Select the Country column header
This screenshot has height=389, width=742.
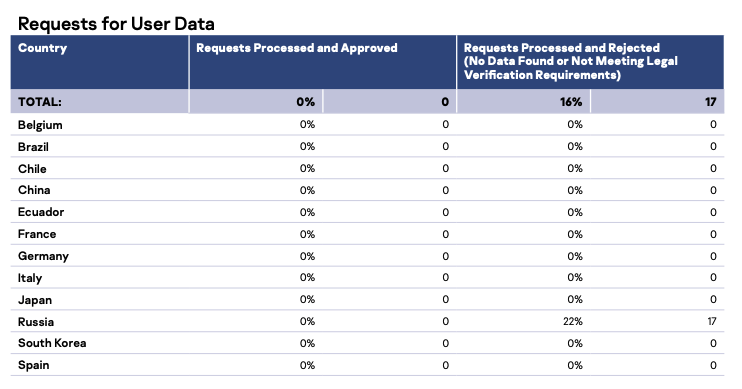click(x=42, y=48)
